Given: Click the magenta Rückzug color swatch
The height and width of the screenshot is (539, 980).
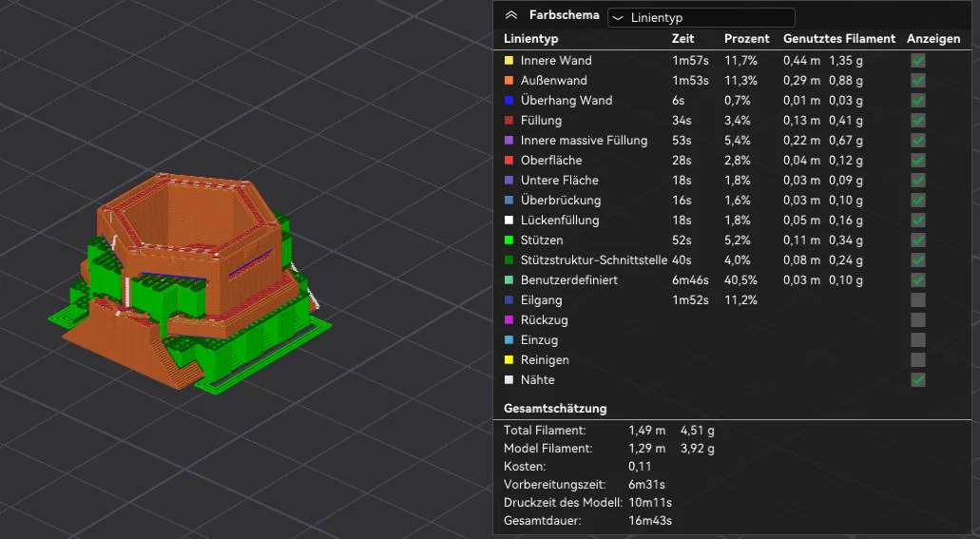Looking at the screenshot, I should click(509, 320).
